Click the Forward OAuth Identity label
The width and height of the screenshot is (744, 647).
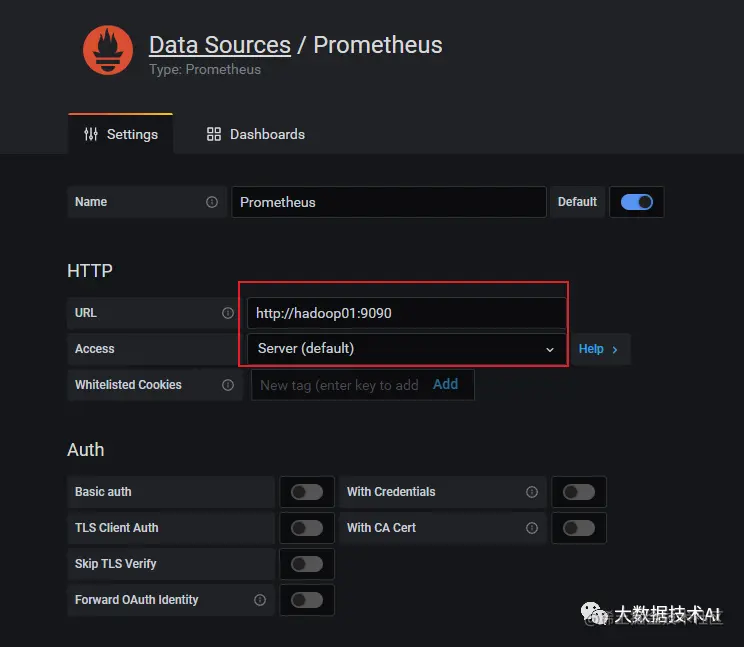point(136,600)
